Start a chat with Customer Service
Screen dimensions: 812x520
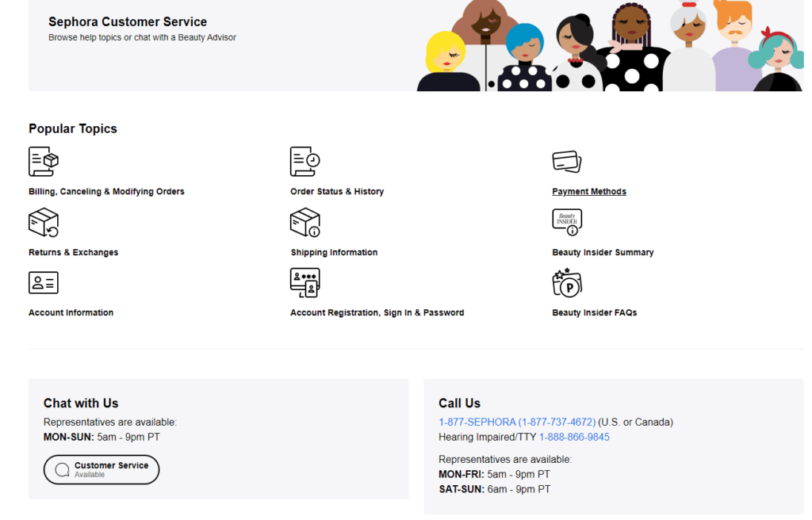click(x=101, y=468)
